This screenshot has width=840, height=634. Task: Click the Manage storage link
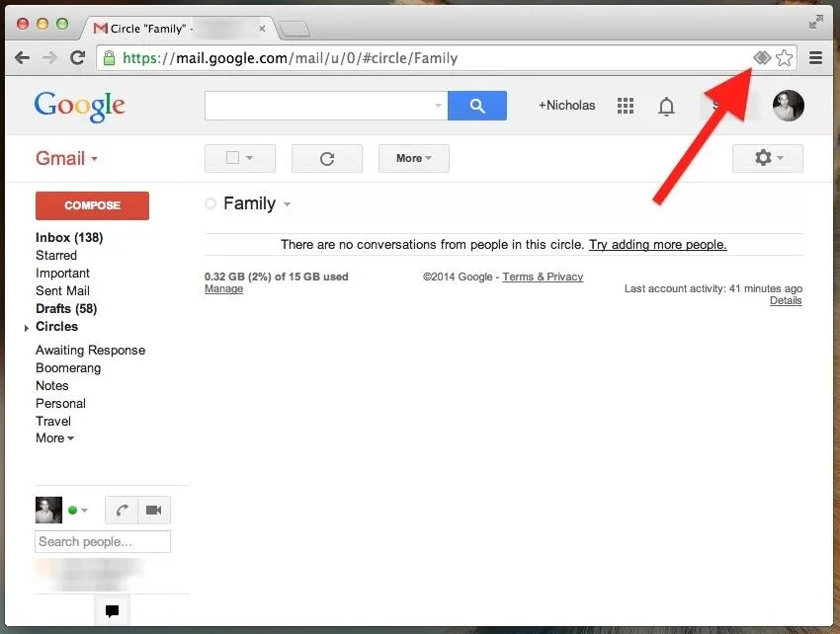pos(224,288)
